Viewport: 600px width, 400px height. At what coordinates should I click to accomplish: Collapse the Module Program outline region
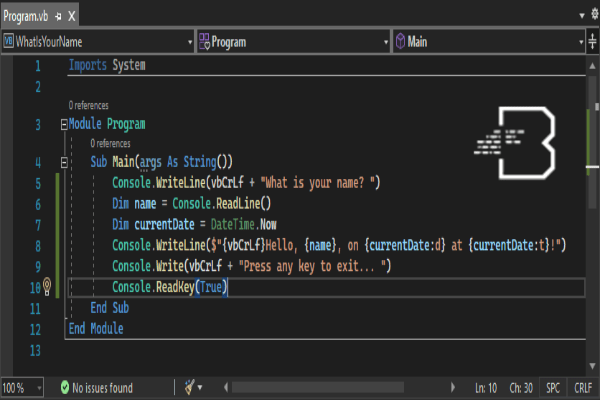(64, 124)
